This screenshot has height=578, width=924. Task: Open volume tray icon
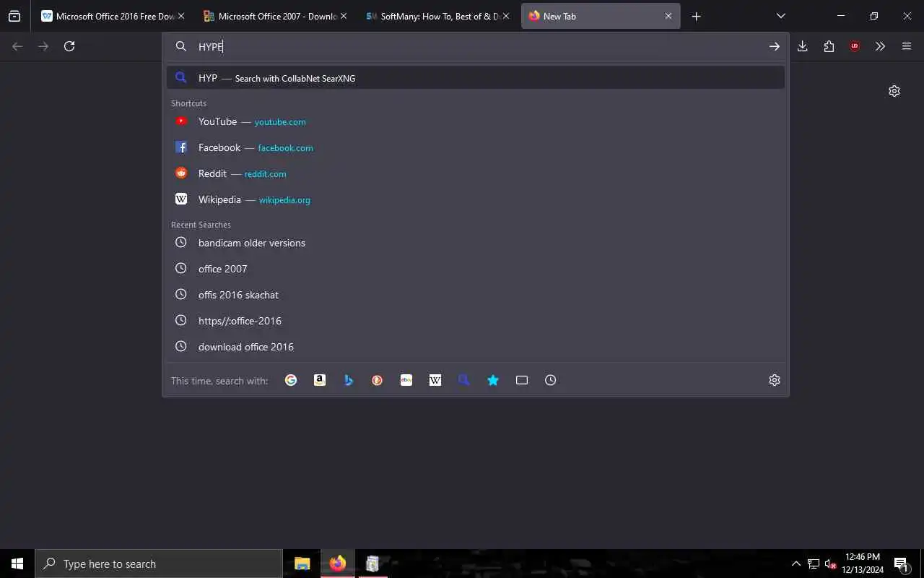coord(830,564)
